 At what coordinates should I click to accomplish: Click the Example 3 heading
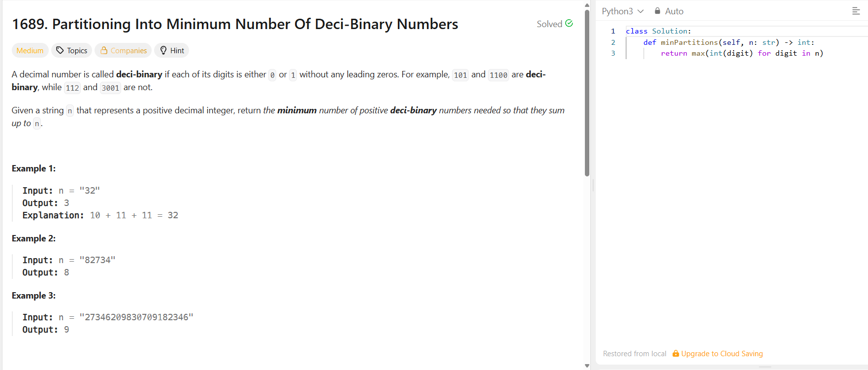(x=33, y=296)
